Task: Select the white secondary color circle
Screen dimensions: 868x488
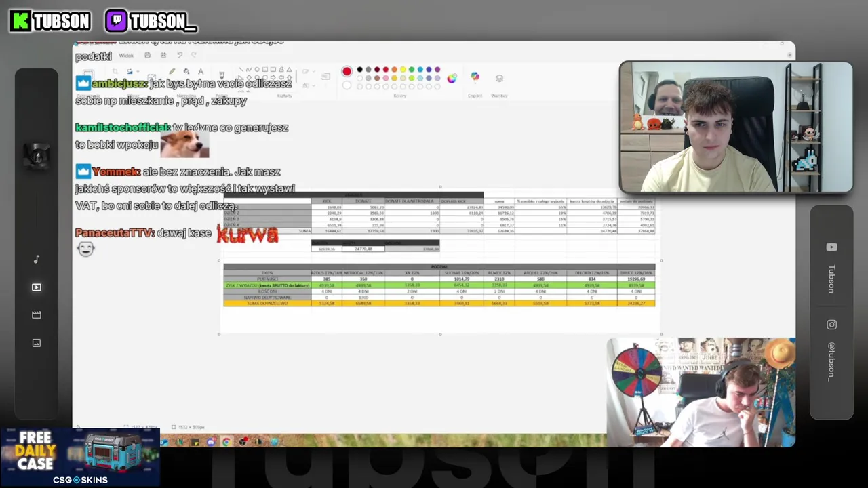Action: point(347,85)
